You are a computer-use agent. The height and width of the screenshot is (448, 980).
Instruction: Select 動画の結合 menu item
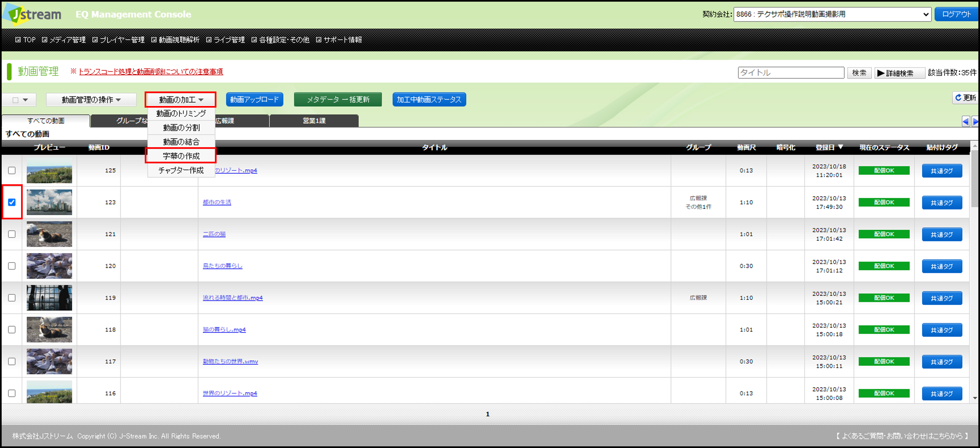coord(181,142)
